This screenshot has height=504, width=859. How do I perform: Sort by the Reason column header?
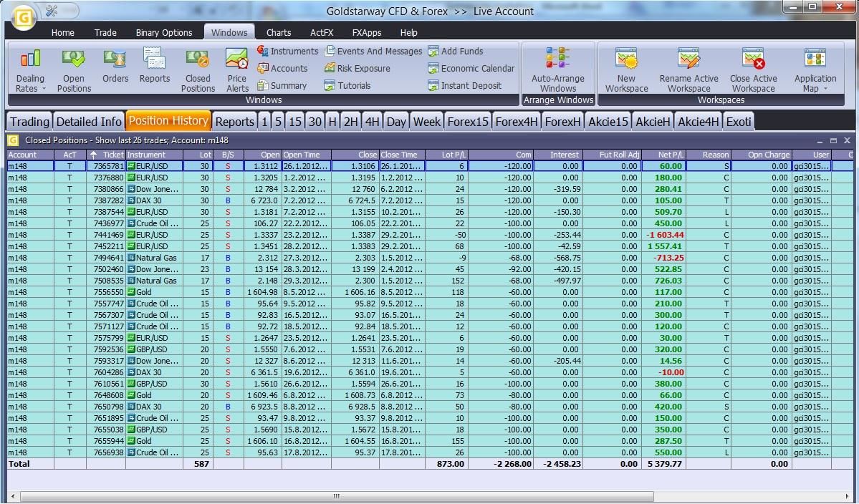tap(709, 155)
